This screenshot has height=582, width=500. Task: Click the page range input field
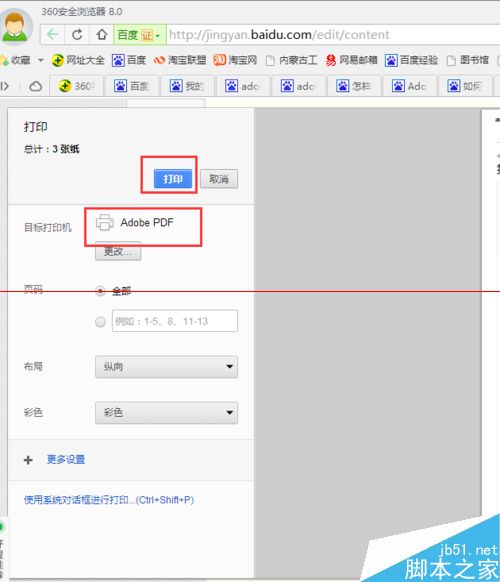pos(175,321)
